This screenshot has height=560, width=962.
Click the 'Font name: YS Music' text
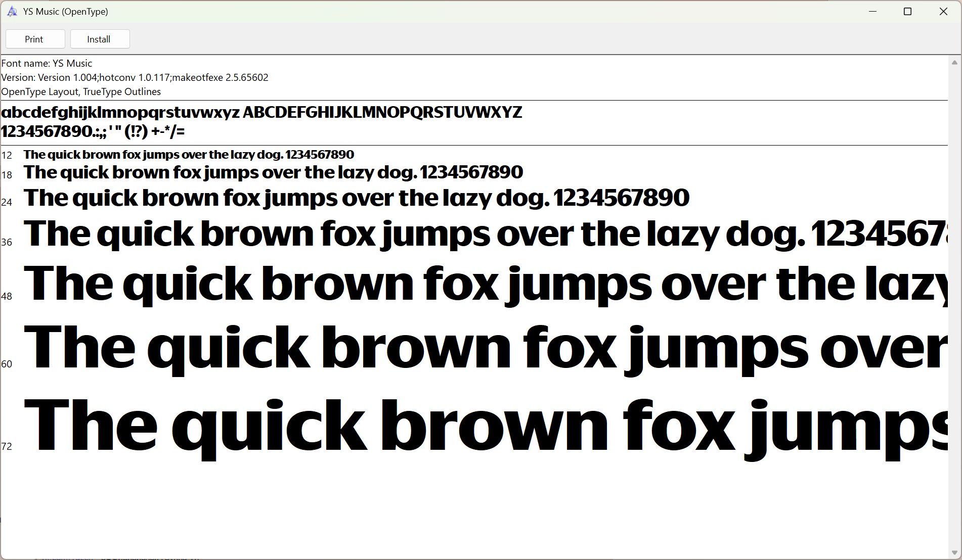(x=47, y=63)
